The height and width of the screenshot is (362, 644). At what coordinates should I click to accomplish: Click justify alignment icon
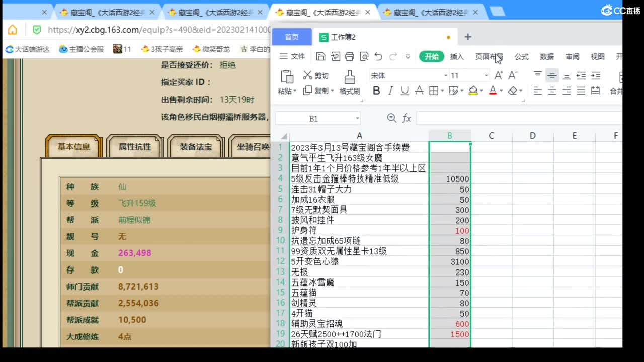click(x=581, y=91)
